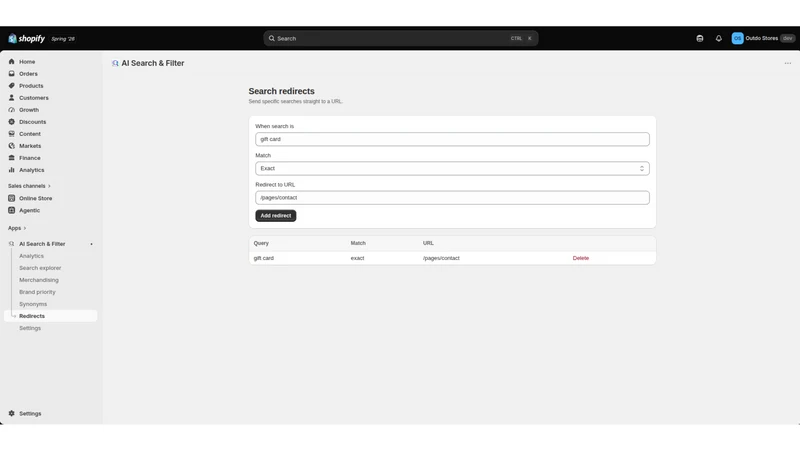Open the Content icon
Viewport: 800px width, 450px height.
tap(12, 134)
